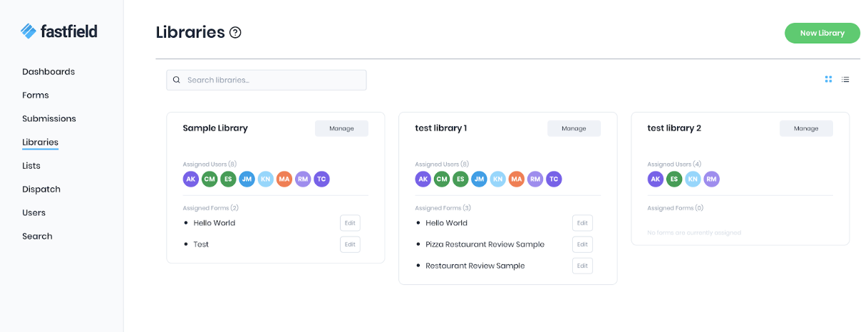Click the TC avatar in test library 1
868x332 pixels.
tap(554, 179)
